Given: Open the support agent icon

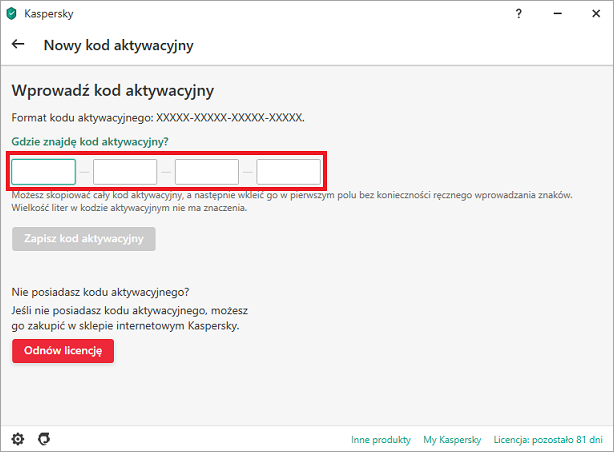Looking at the screenshot, I should pos(44,439).
